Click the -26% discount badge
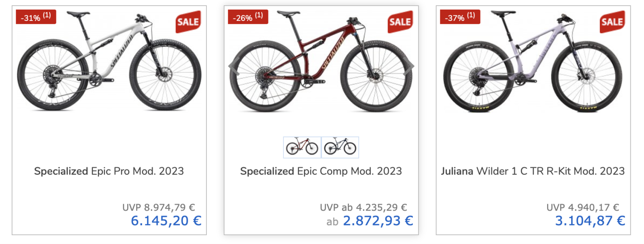Viewport: 644px width, 244px height. click(x=248, y=17)
